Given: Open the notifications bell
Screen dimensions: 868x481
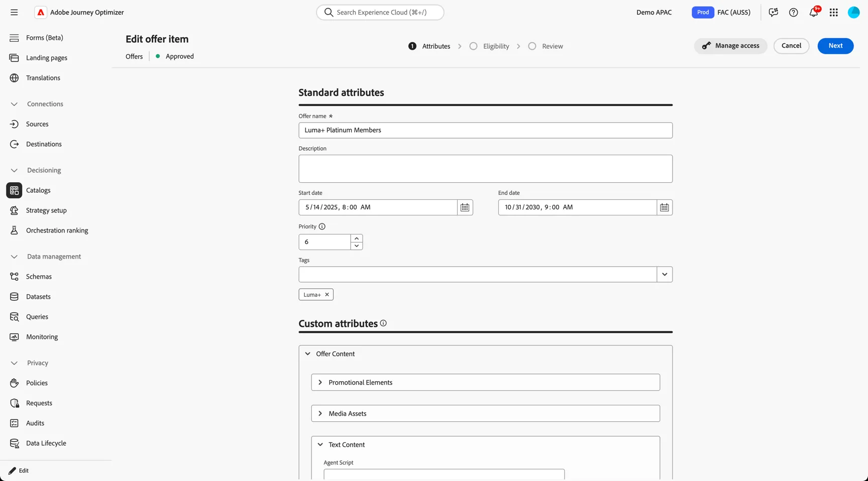Looking at the screenshot, I should click(814, 12).
